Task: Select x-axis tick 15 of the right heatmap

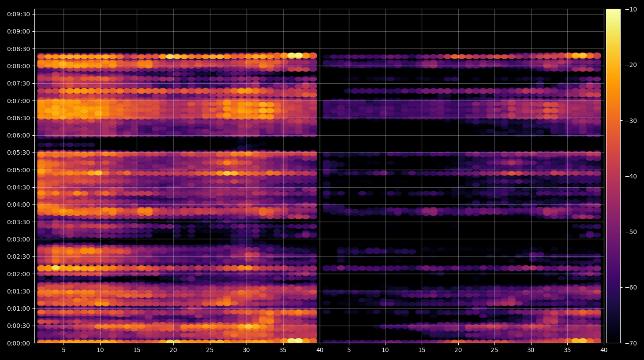Action: pos(422,350)
